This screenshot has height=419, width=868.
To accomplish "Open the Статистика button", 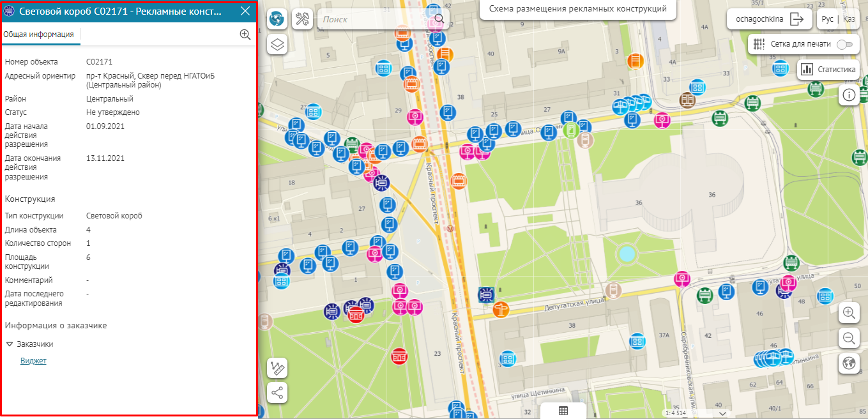I will click(828, 70).
